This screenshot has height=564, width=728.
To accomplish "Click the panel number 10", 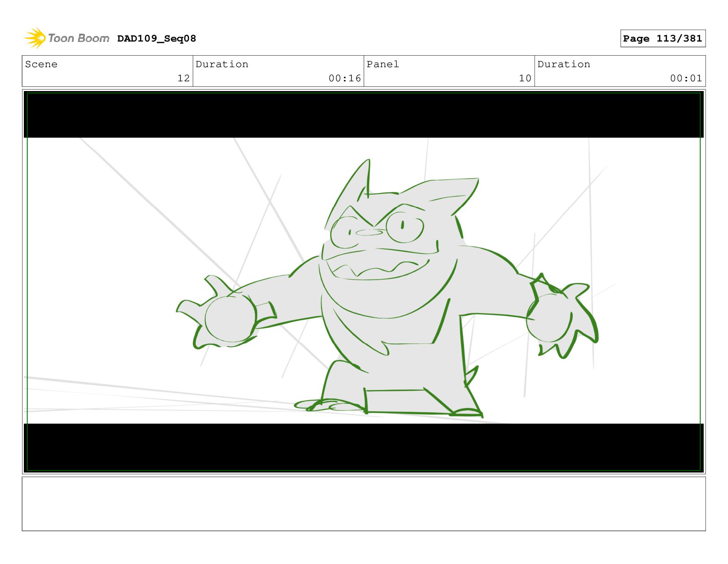I will click(525, 78).
